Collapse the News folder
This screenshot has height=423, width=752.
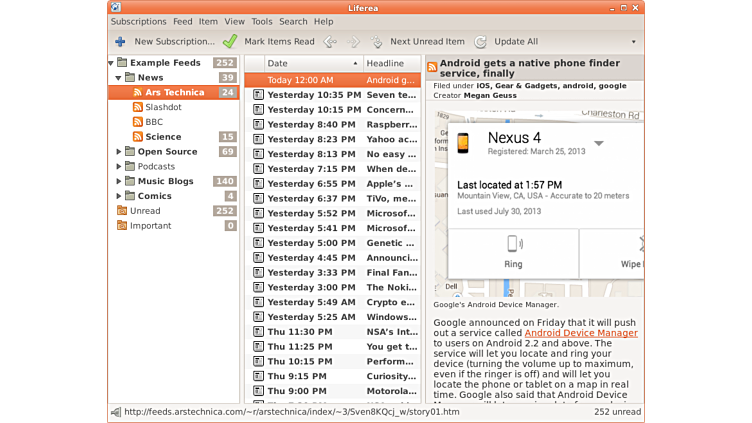(119, 78)
